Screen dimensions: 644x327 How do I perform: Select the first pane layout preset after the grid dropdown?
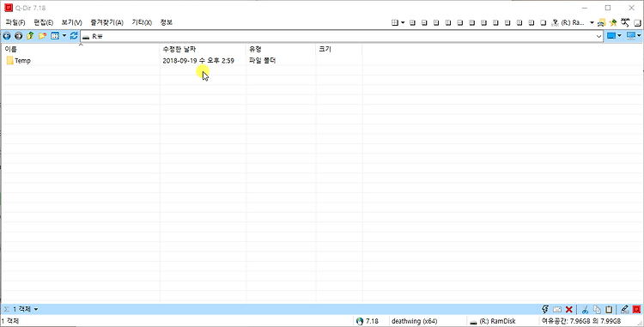tap(413, 22)
